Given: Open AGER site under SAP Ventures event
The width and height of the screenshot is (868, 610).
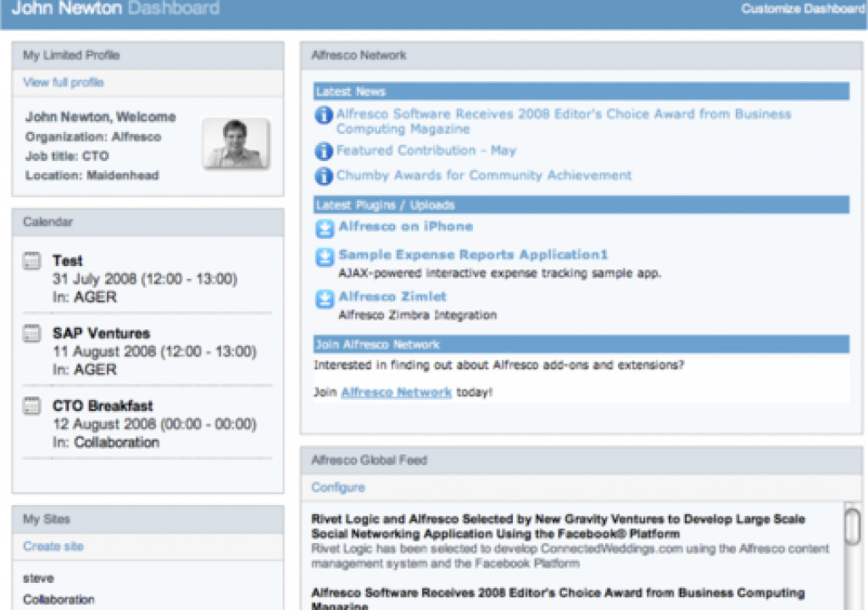Looking at the screenshot, I should tap(95, 369).
